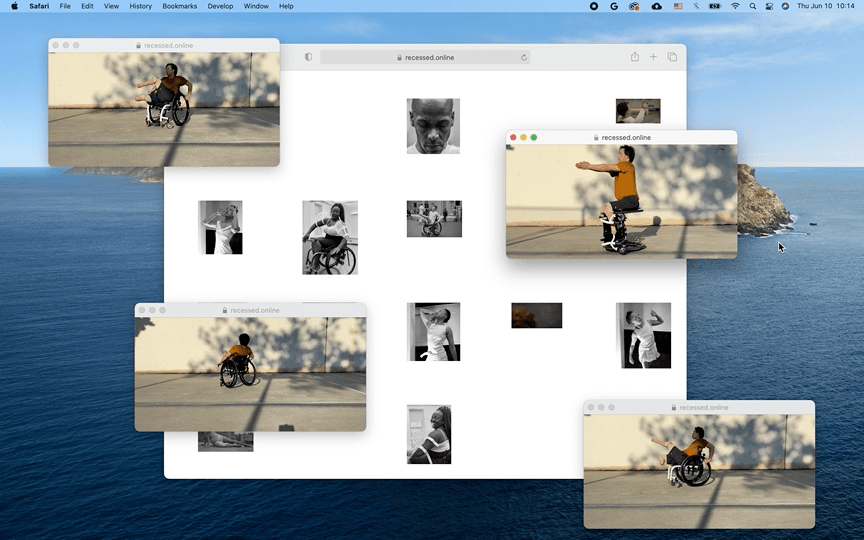Viewport: 864px width, 540px height.
Task: Show tab overview icon in Safari toolbar
Action: [672, 57]
